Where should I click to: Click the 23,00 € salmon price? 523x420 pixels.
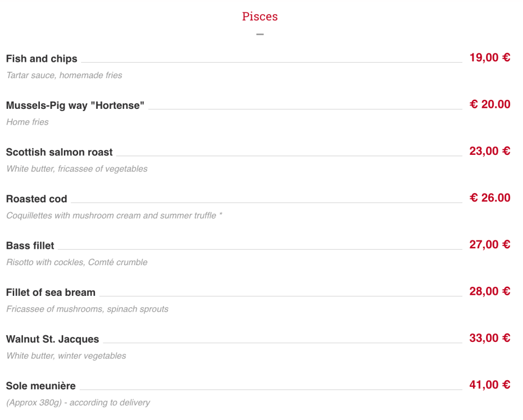click(490, 151)
